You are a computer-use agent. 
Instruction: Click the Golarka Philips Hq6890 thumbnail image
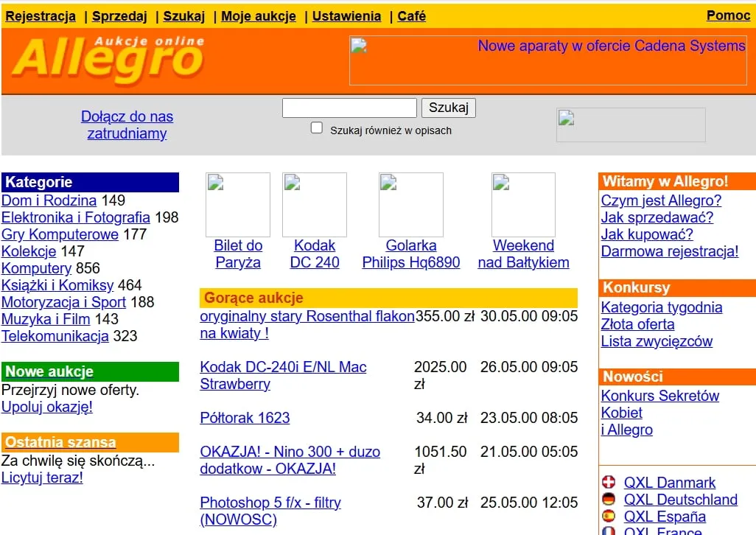(410, 205)
